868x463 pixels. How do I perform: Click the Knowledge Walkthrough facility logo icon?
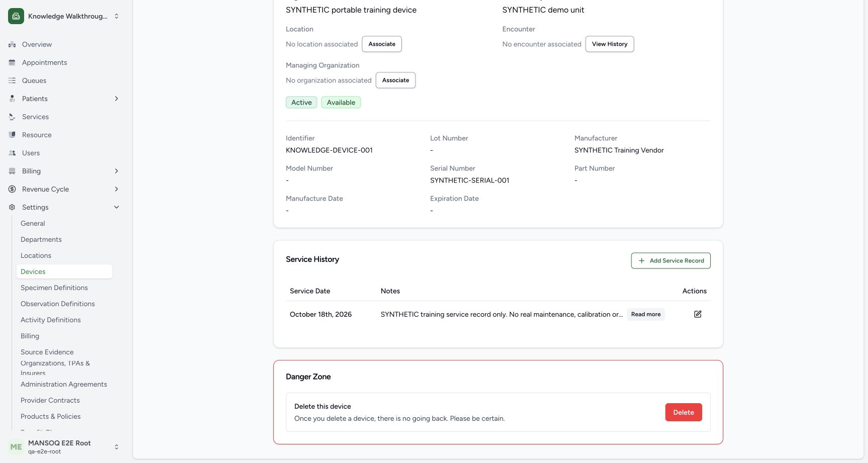coord(16,16)
